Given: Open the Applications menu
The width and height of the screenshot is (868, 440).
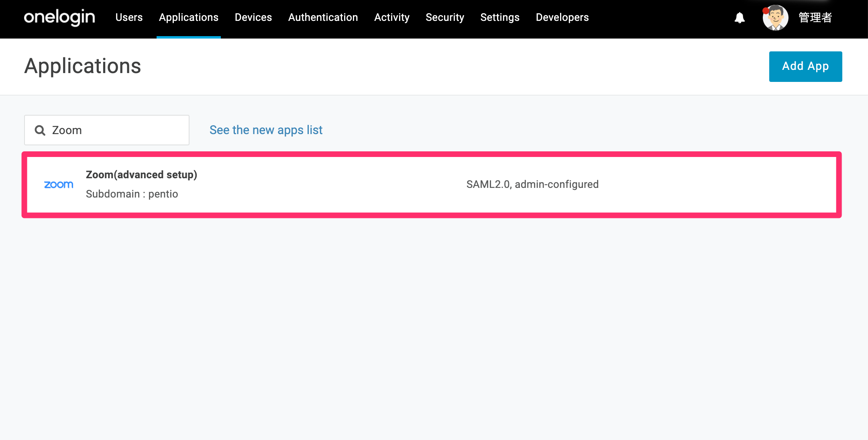Looking at the screenshot, I should coord(189,18).
